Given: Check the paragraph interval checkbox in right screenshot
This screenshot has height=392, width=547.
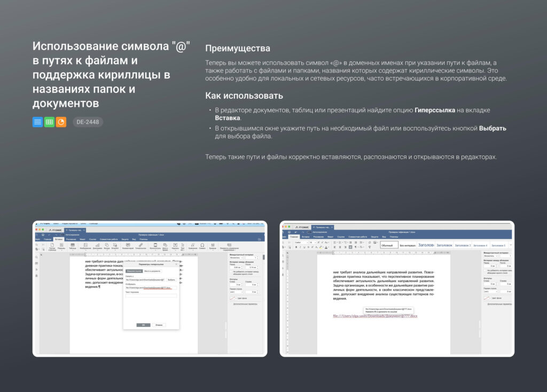Looking at the screenshot, I should click(x=485, y=270).
